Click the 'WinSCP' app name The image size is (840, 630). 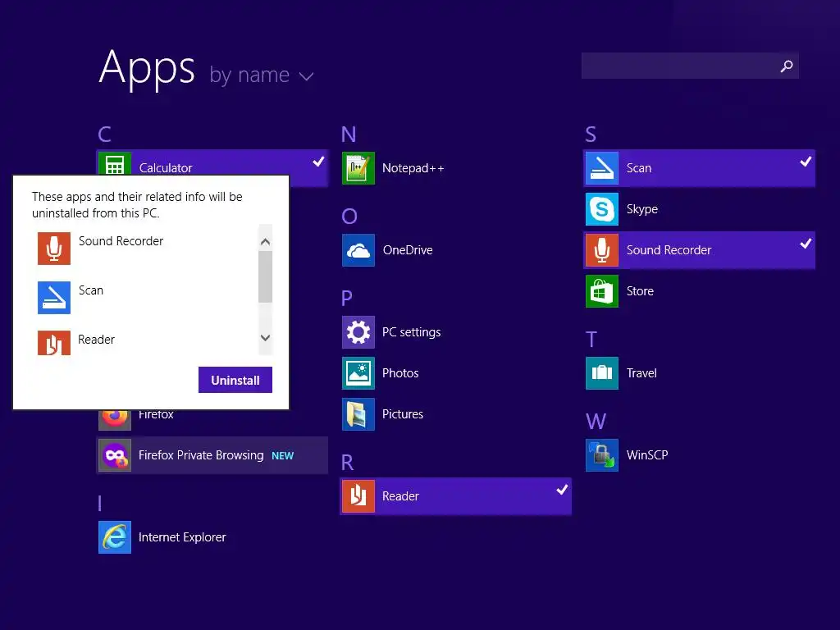[x=647, y=455]
